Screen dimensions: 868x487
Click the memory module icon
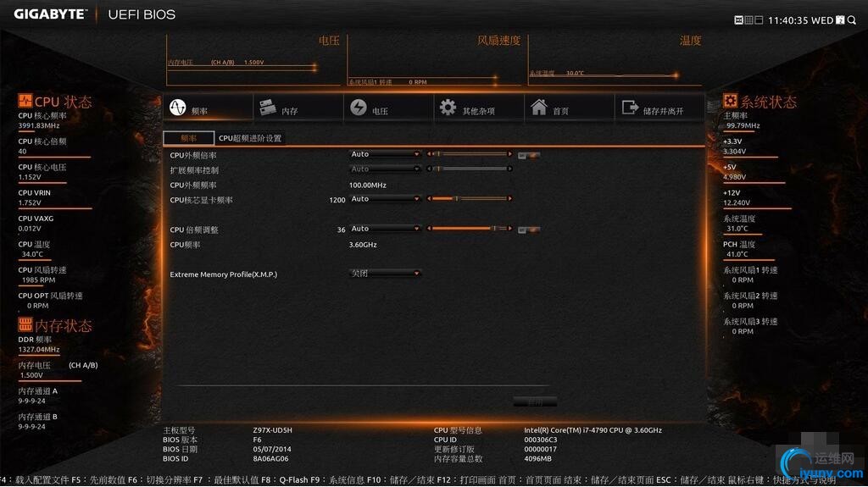click(268, 108)
